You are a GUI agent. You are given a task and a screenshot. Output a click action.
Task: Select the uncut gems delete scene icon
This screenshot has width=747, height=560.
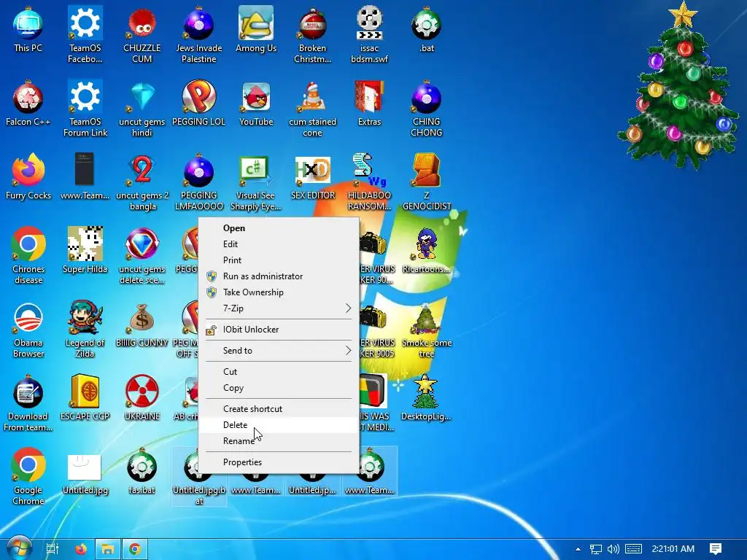(x=142, y=256)
